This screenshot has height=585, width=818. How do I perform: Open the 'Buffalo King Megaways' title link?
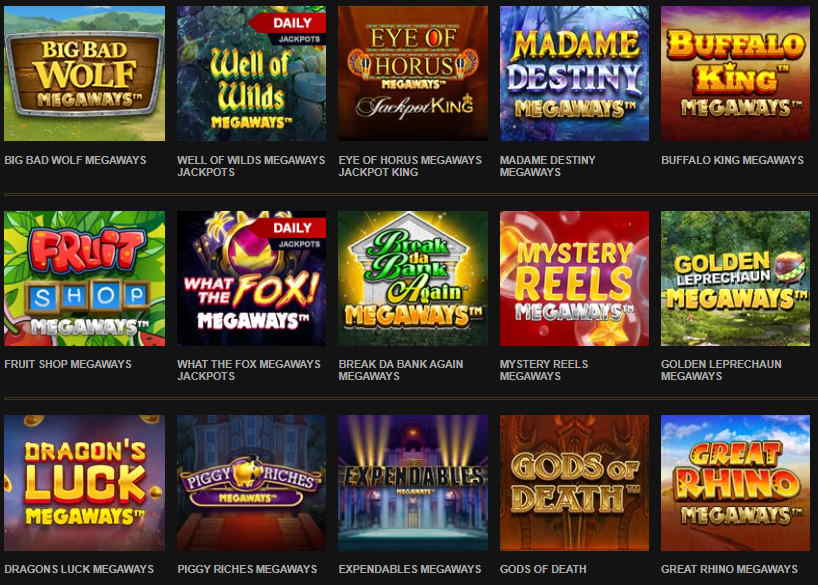(x=732, y=160)
